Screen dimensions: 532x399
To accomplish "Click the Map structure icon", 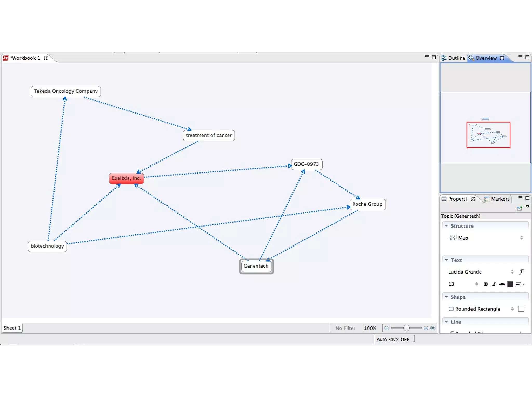I will click(x=453, y=237).
